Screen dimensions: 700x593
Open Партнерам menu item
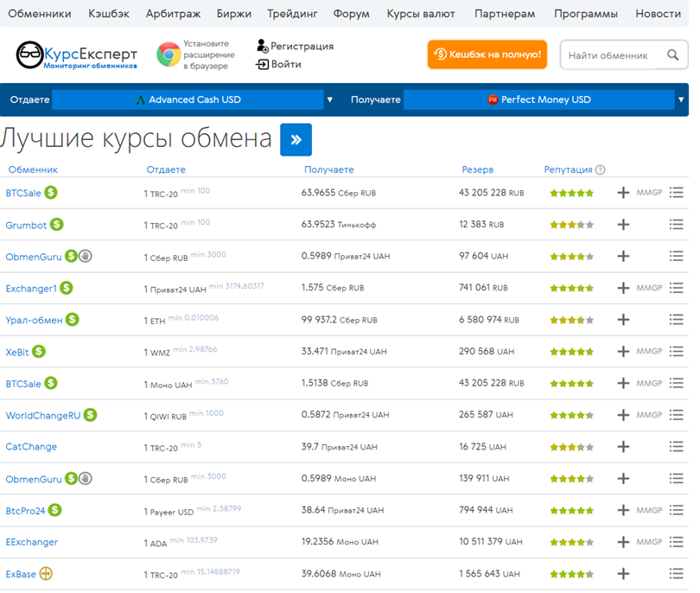(x=505, y=14)
